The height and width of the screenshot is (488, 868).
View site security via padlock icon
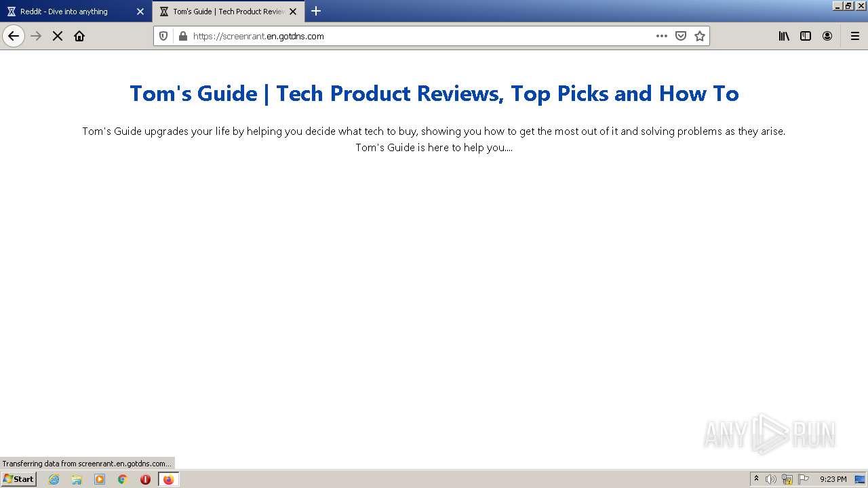(182, 36)
